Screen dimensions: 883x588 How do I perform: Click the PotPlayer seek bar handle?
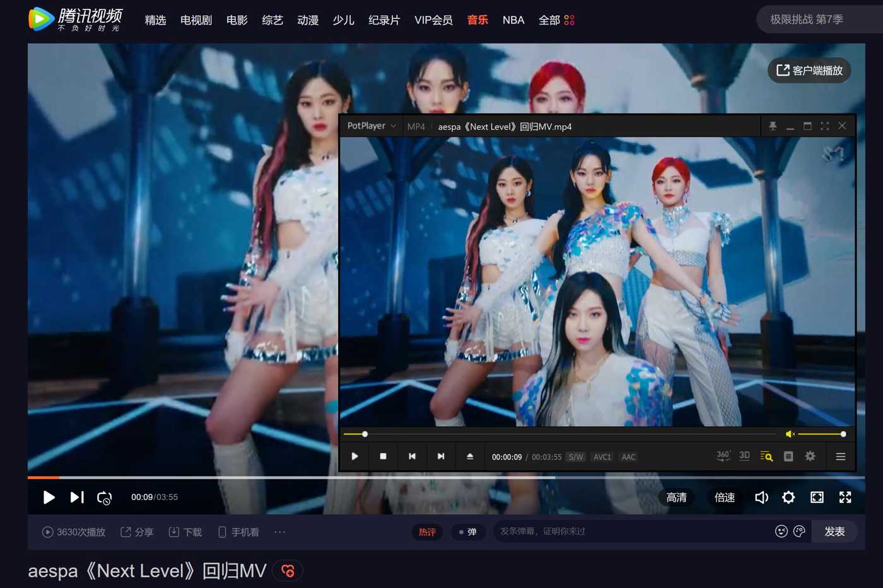[365, 434]
